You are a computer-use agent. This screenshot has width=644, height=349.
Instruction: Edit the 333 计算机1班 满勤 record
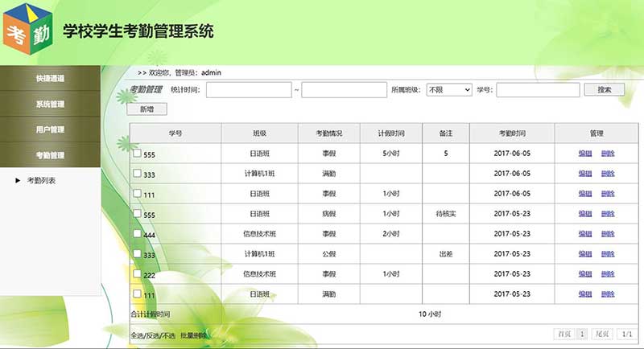(584, 174)
